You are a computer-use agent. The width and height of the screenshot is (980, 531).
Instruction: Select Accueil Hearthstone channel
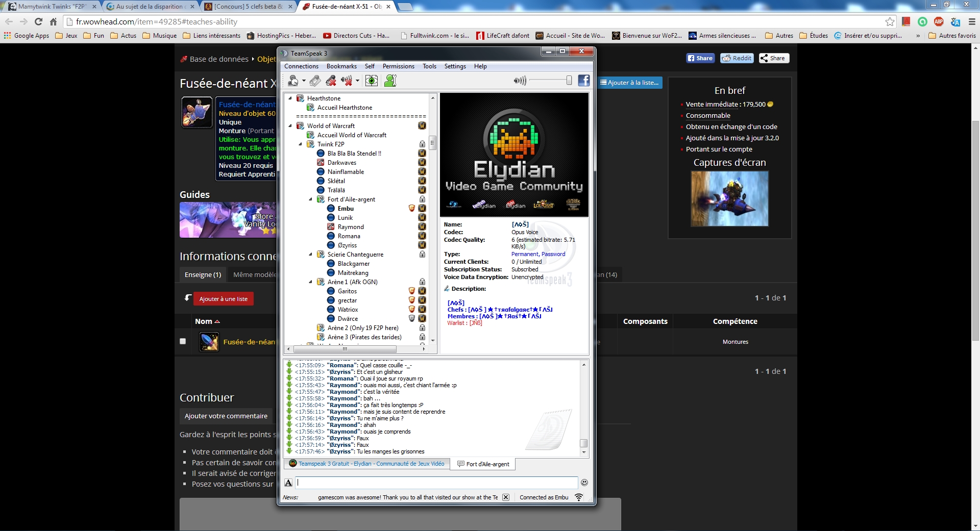pos(345,108)
